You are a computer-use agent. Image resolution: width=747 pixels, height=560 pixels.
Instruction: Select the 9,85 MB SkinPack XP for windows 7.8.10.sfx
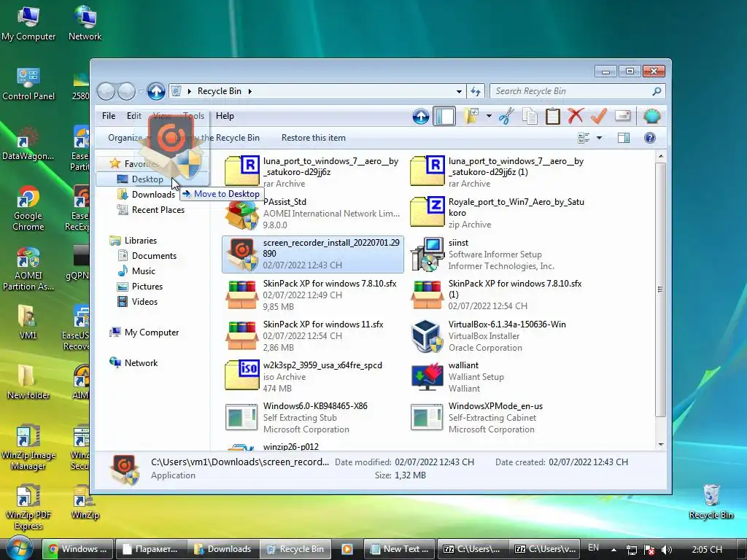312,295
